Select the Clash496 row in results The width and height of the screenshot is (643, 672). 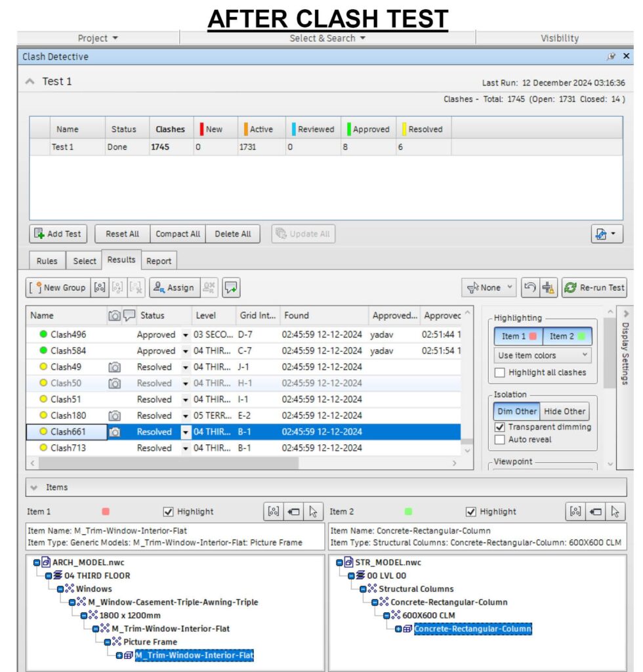[x=68, y=335]
